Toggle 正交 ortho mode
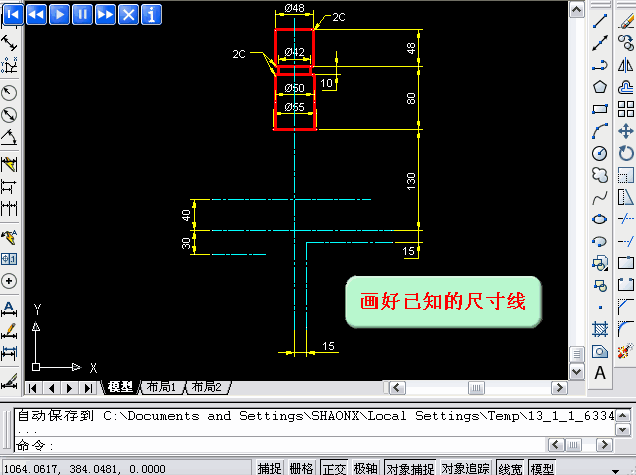This screenshot has width=636, height=475. pyautogui.click(x=334, y=469)
